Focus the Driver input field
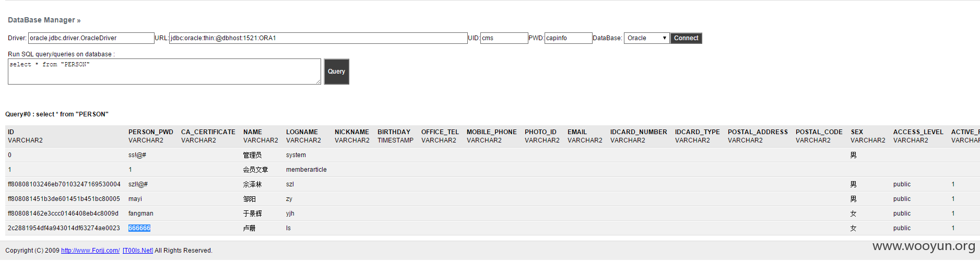 pyautogui.click(x=91, y=38)
